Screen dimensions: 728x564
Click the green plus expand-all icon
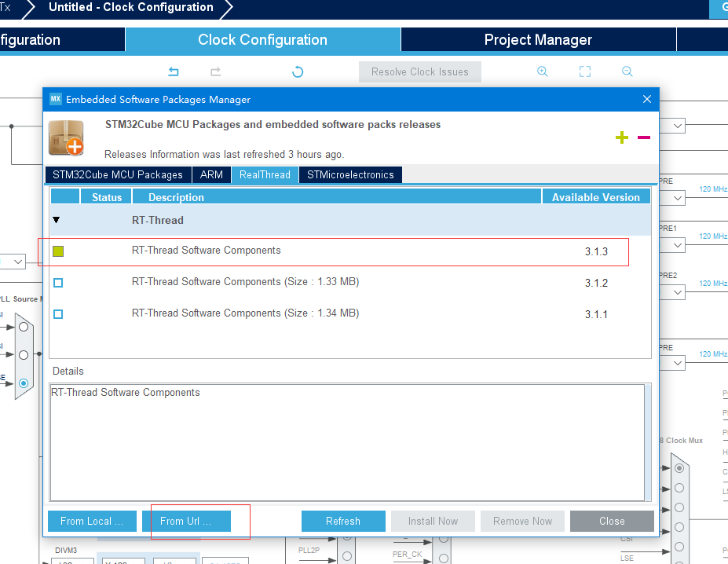(622, 137)
